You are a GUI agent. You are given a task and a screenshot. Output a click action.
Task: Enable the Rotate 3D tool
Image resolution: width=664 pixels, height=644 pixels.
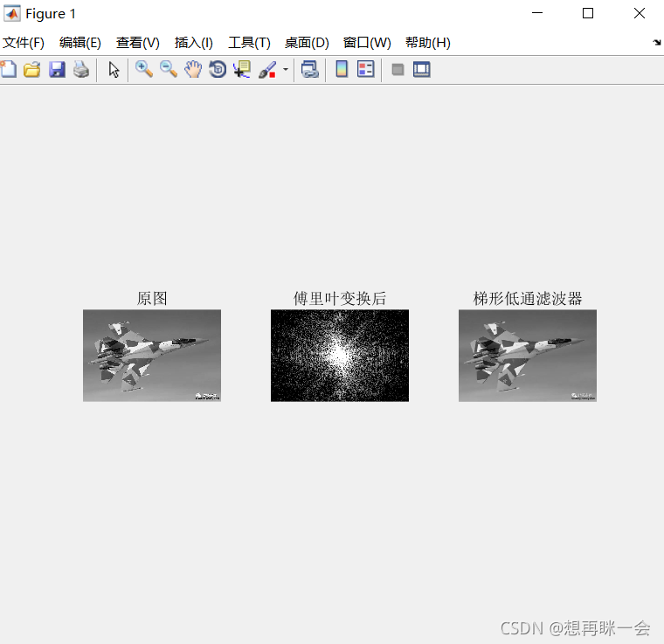tap(218, 69)
